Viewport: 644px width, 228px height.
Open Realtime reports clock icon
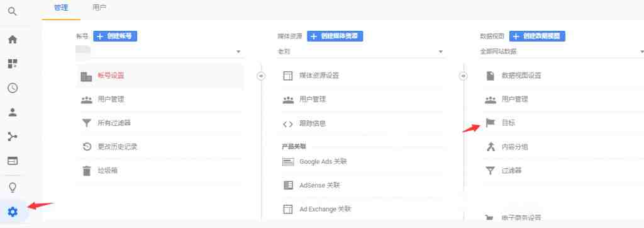click(13, 88)
